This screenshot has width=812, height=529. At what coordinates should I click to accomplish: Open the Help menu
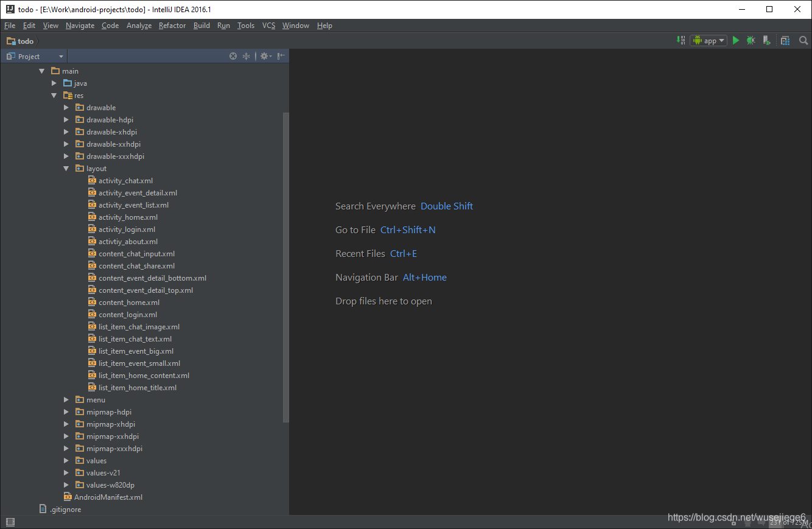[324, 26]
